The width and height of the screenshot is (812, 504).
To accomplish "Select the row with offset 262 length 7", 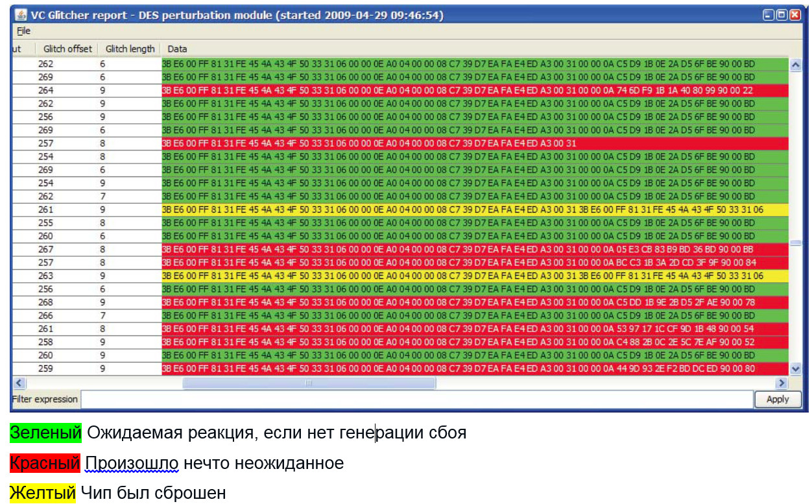I will (x=400, y=196).
